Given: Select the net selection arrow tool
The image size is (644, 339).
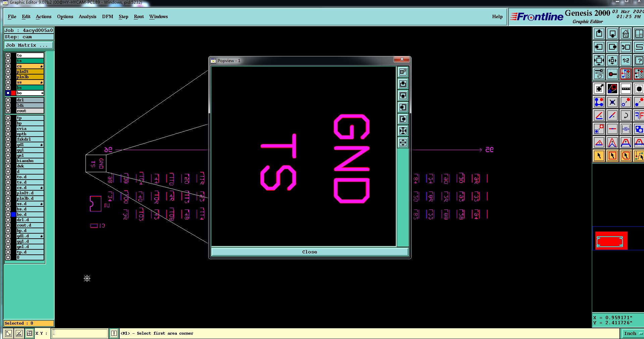Looking at the screenshot, I should (639, 156).
